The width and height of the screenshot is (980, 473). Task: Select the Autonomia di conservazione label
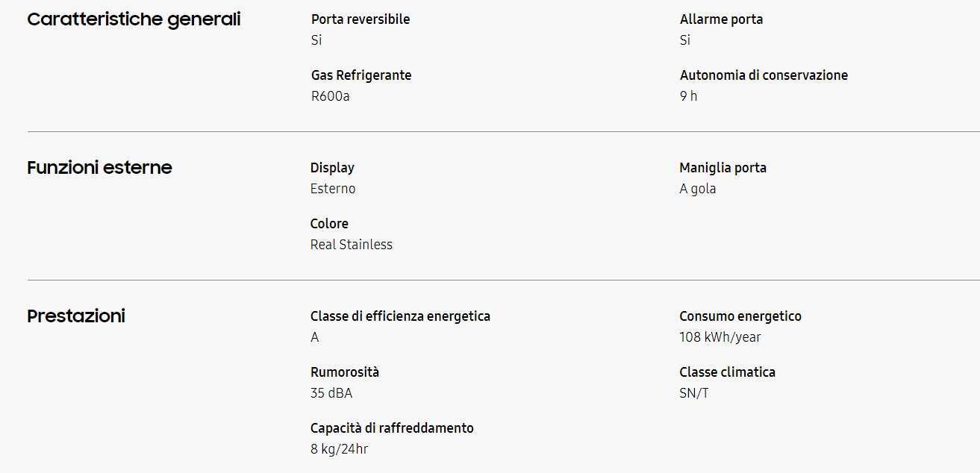764,75
